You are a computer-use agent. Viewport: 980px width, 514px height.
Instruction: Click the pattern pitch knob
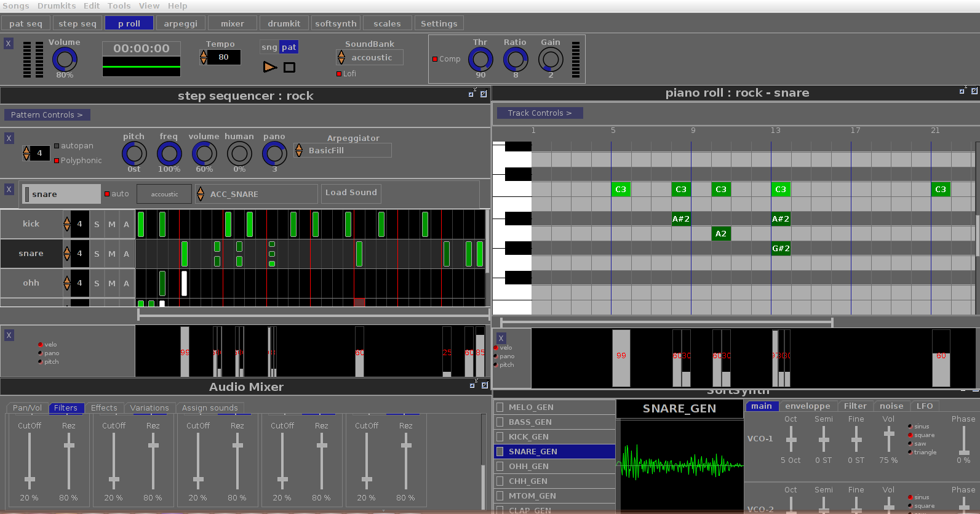[134, 154]
